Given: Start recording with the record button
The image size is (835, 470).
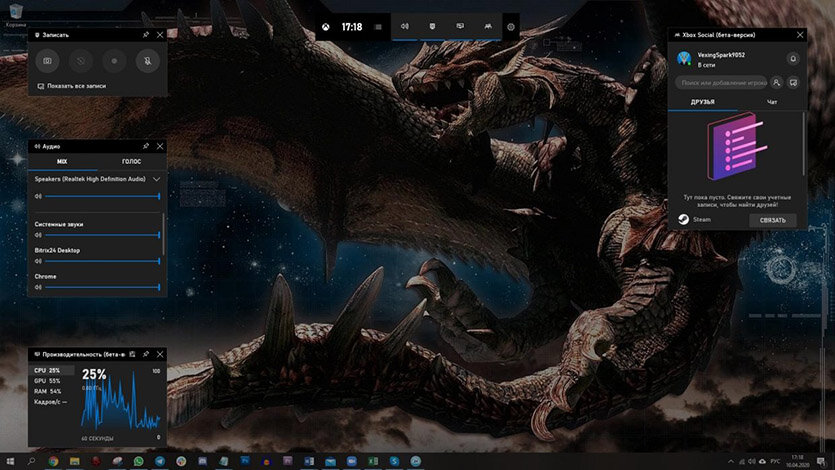Looking at the screenshot, I should (114, 61).
